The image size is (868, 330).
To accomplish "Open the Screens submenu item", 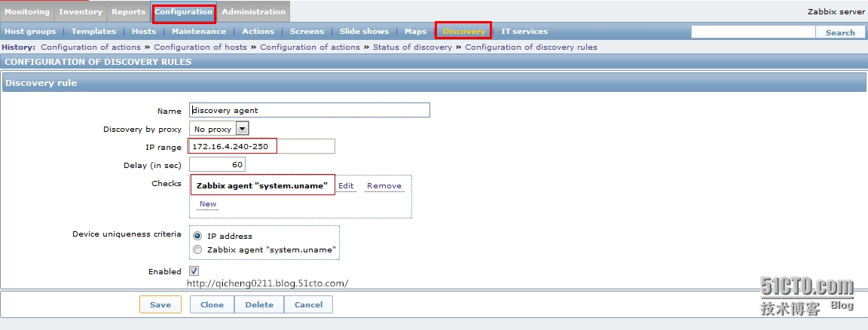I will click(307, 32).
